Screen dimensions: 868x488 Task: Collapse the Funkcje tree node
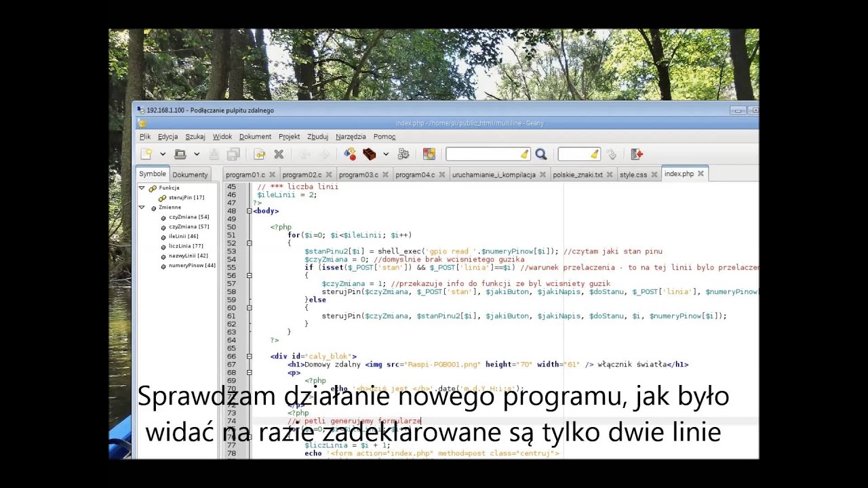coord(142,188)
